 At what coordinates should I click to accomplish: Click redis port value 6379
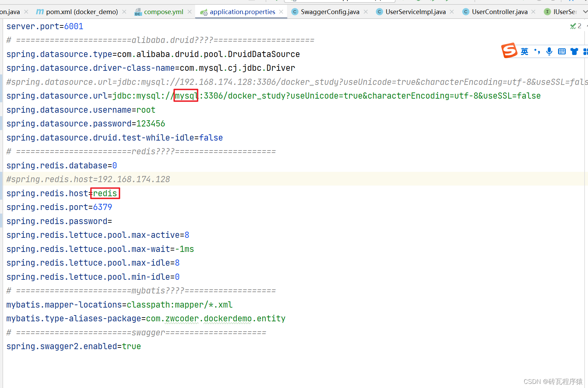(103, 207)
